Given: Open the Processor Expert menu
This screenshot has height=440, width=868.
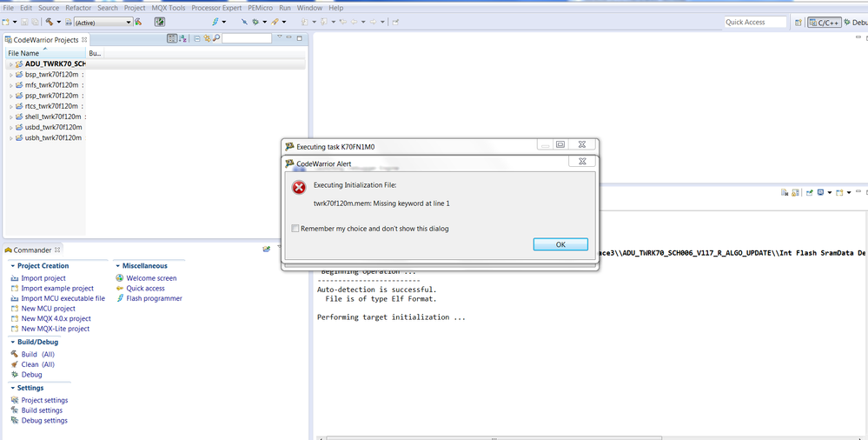Looking at the screenshot, I should pyautogui.click(x=218, y=8).
